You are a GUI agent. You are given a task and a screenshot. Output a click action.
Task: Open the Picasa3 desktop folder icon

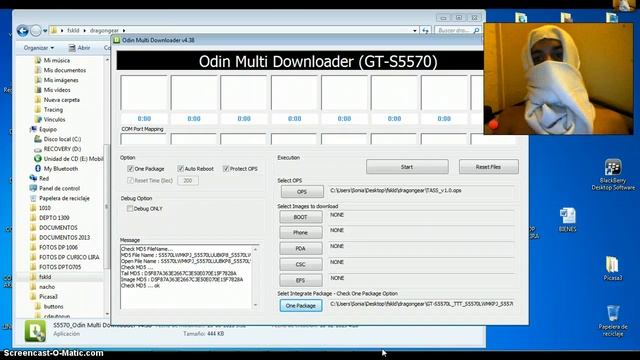point(613,268)
